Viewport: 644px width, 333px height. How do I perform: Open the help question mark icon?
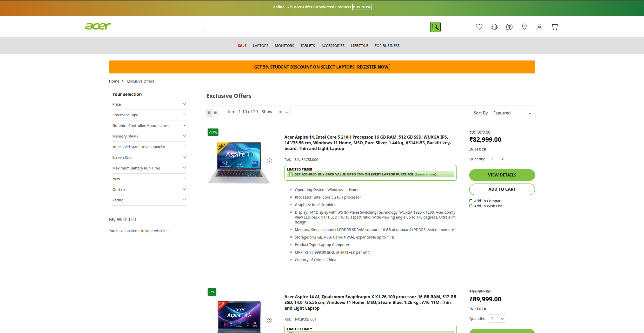pos(509,27)
